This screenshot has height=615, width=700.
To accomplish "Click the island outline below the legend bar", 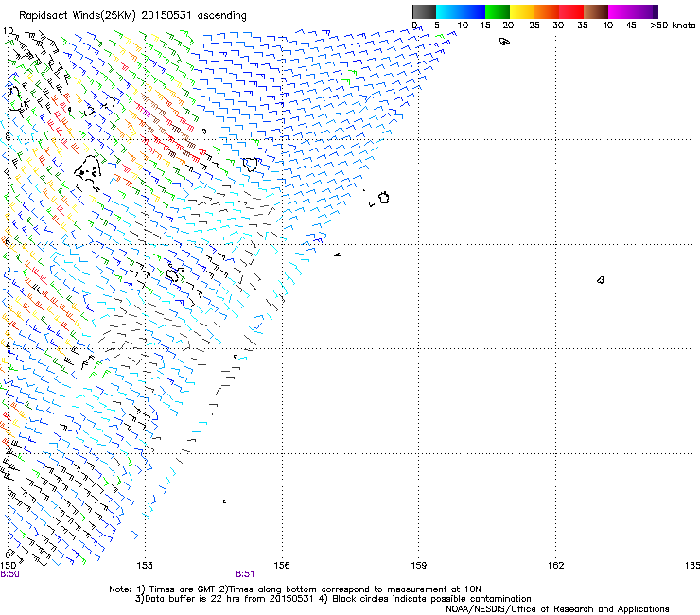I will pyautogui.click(x=504, y=42).
